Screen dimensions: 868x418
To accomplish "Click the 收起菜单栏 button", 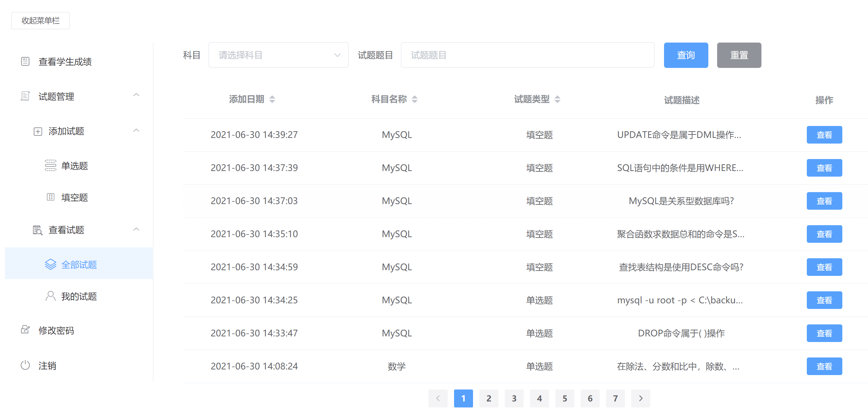I will (x=40, y=20).
